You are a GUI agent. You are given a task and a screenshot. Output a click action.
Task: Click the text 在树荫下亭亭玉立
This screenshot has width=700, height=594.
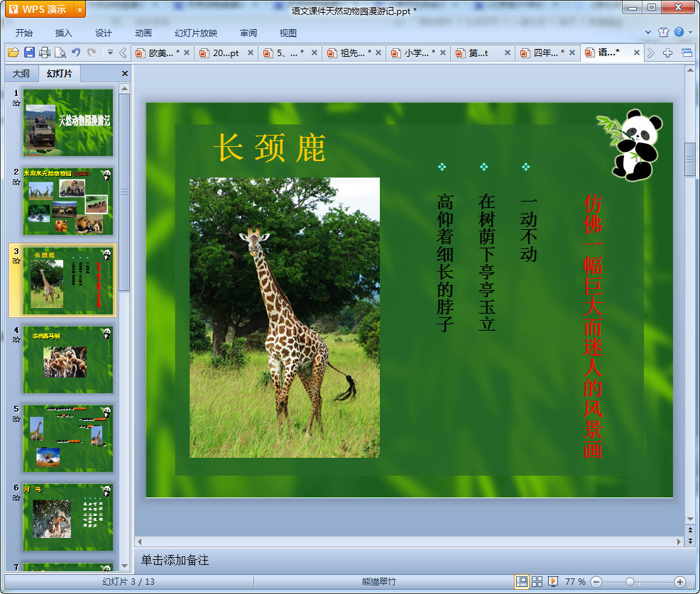[x=486, y=263]
